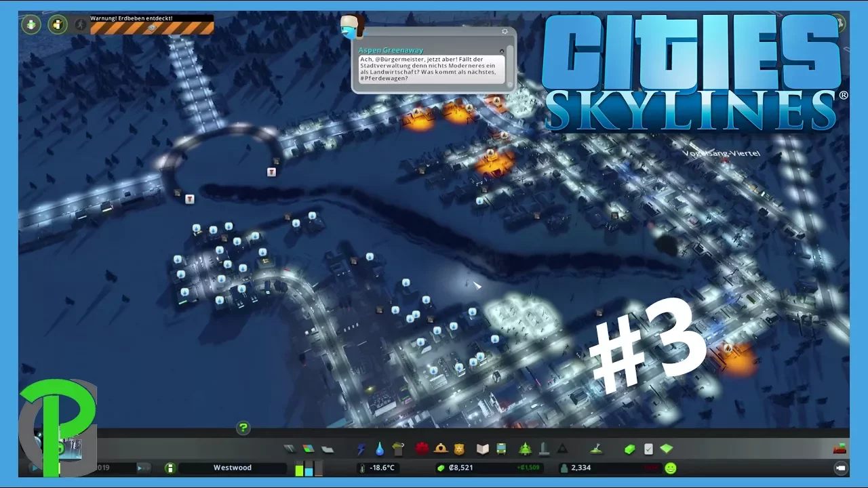Activate the Bulldoze tool
This screenshot has width=868, height=488.
pyautogui.click(x=840, y=449)
